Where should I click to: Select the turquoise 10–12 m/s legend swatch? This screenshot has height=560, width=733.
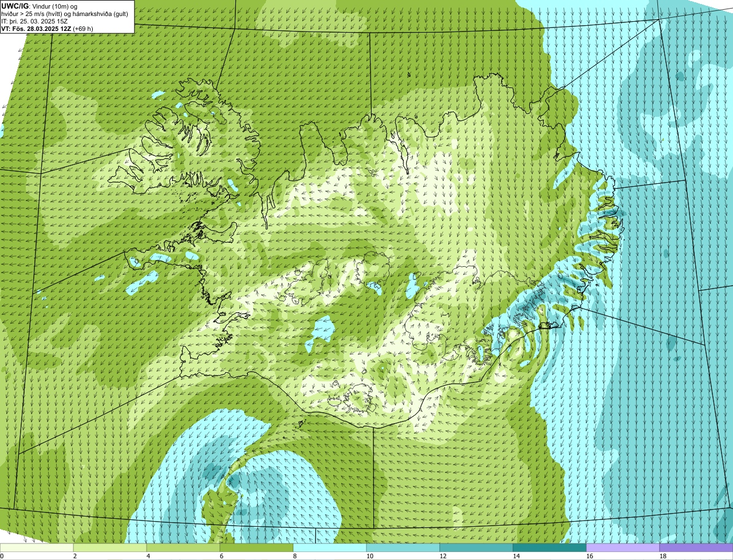pyautogui.click(x=403, y=548)
